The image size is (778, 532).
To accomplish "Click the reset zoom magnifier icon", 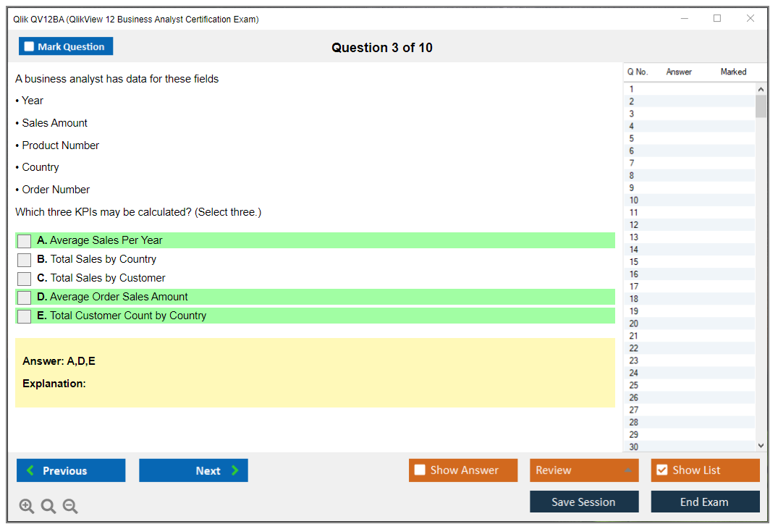I will click(x=48, y=507).
